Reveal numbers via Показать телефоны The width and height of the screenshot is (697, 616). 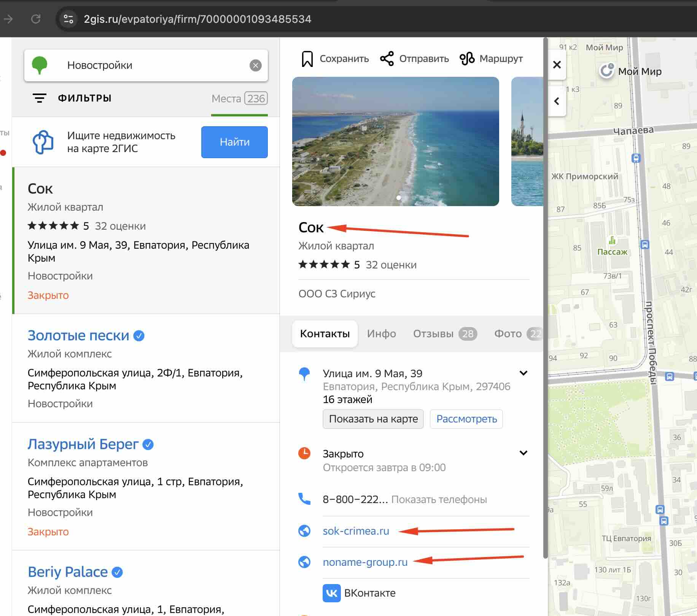click(x=439, y=499)
